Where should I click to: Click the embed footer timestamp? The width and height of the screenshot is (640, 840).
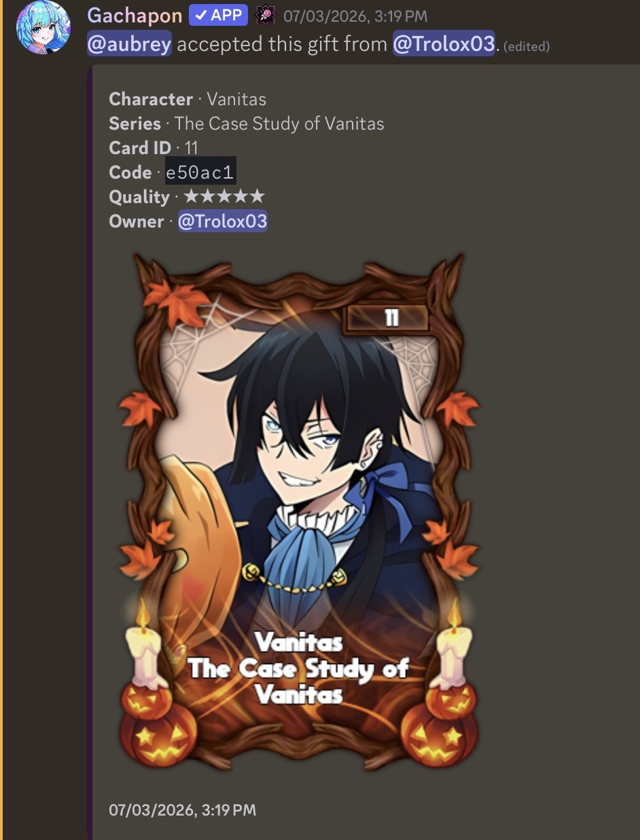coord(182,810)
